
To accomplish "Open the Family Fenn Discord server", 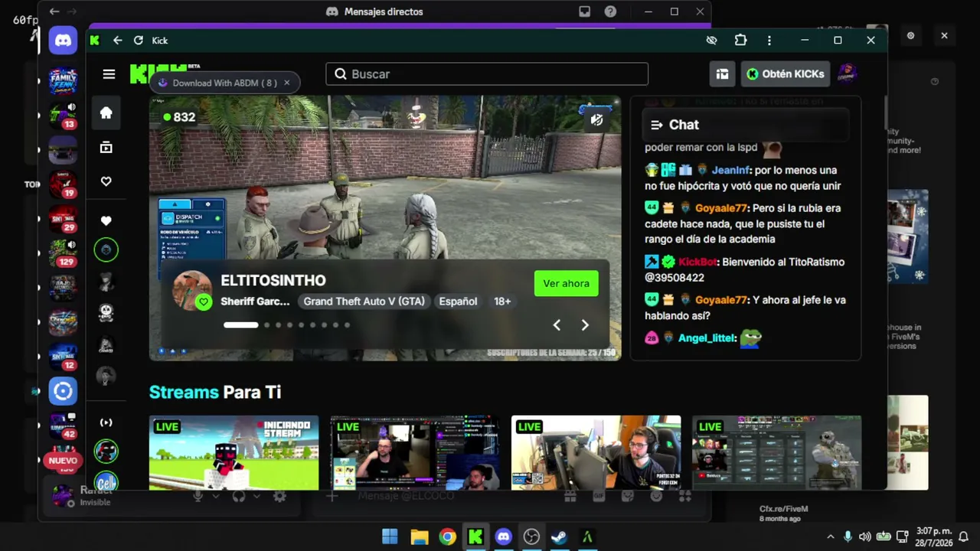I will pos(63,80).
